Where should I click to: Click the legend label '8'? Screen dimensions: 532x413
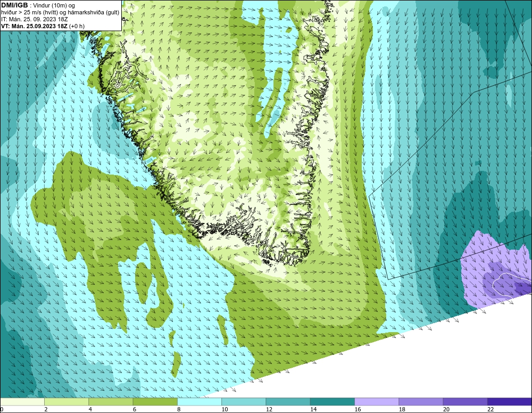coord(179,409)
